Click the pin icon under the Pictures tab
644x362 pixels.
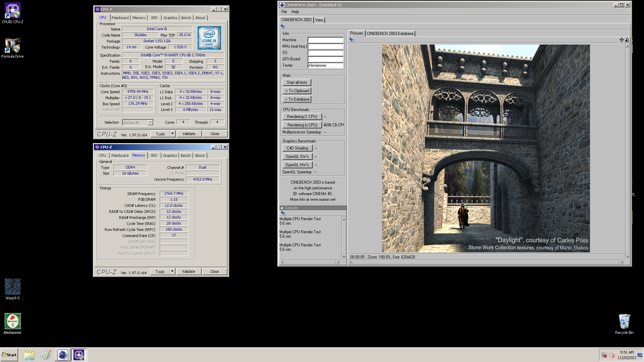point(352,40)
